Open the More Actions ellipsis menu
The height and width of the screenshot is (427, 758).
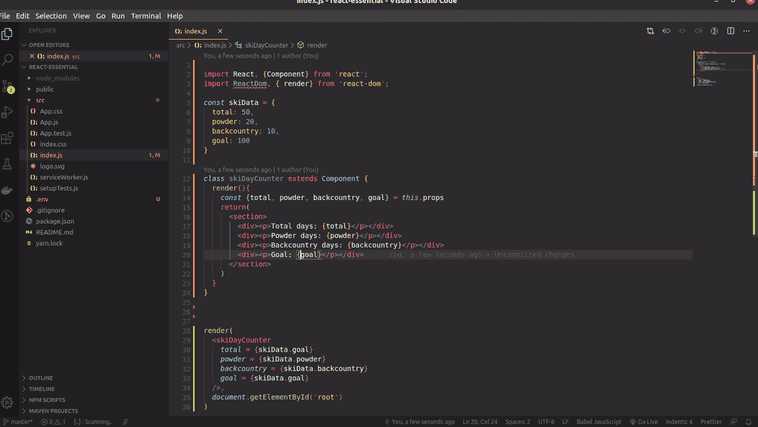pyautogui.click(x=746, y=31)
